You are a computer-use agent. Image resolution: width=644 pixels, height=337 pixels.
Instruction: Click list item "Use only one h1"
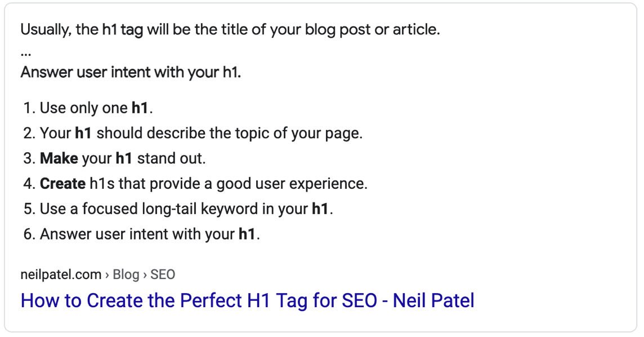96,108
